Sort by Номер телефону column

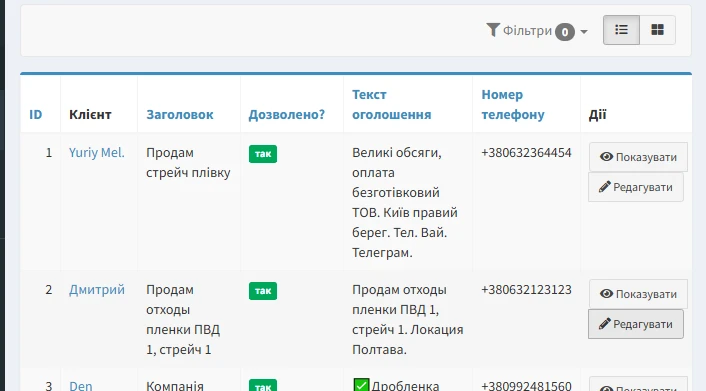513,105
